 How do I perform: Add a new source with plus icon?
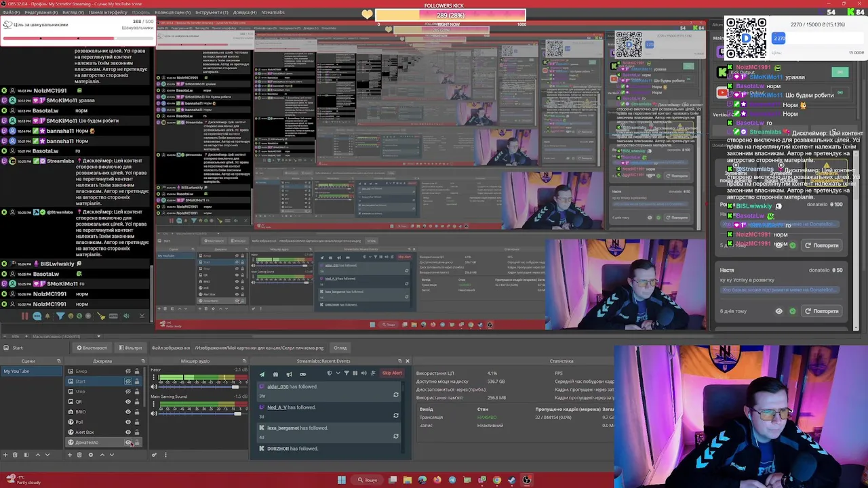pyautogui.click(x=69, y=455)
